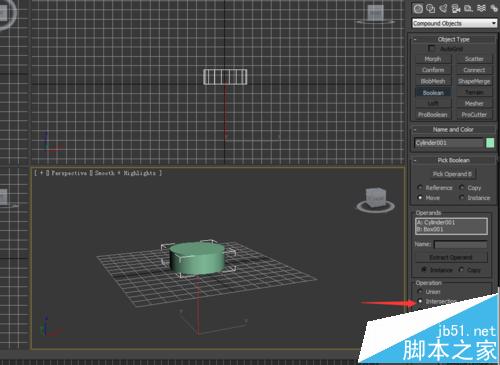Select the Helpers category icon
This screenshot has width=500, height=365.
click(x=469, y=9)
